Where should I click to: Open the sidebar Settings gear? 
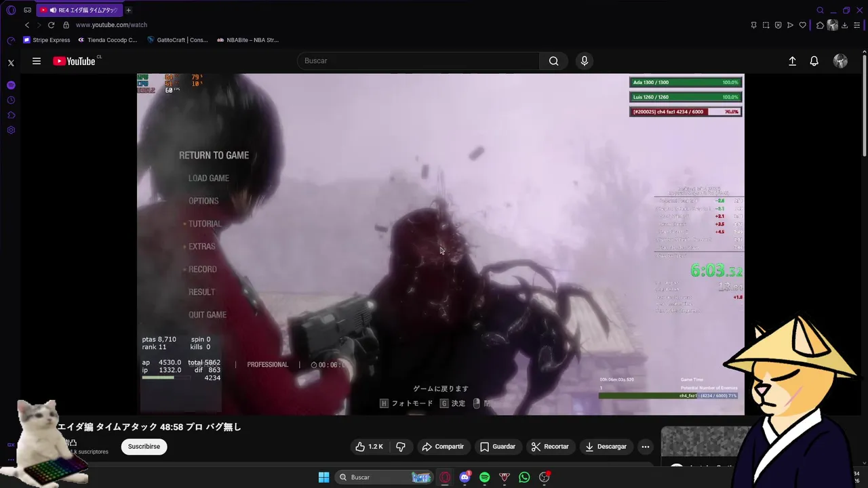[11, 130]
